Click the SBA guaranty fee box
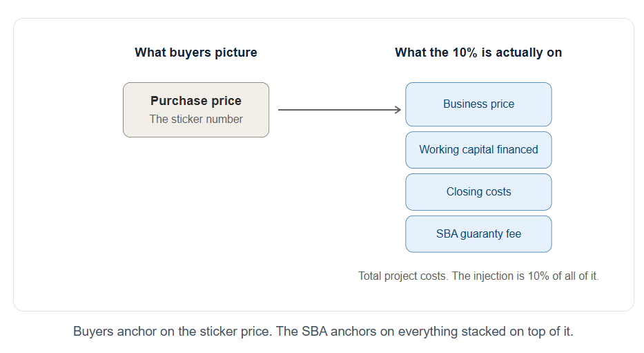 point(478,233)
